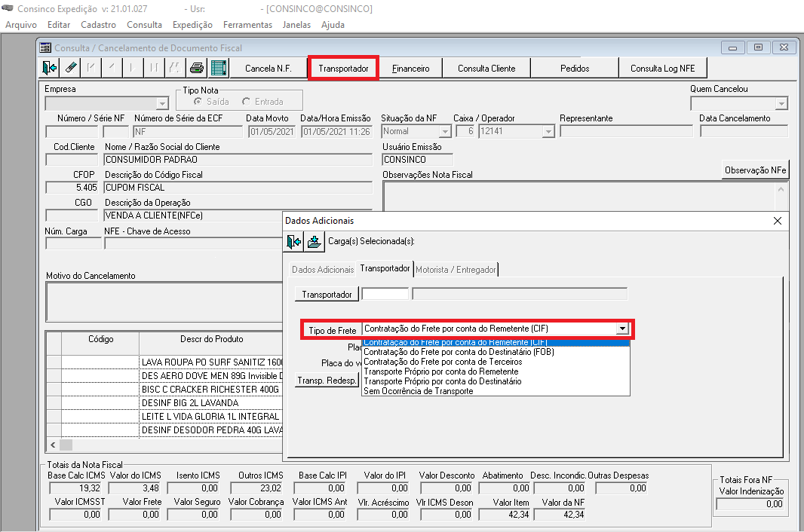
Task: Open the Caixa / Operador dropdown
Action: point(548,132)
